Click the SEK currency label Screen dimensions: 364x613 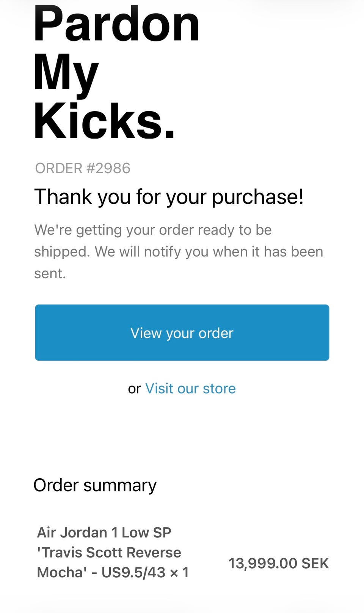point(315,563)
